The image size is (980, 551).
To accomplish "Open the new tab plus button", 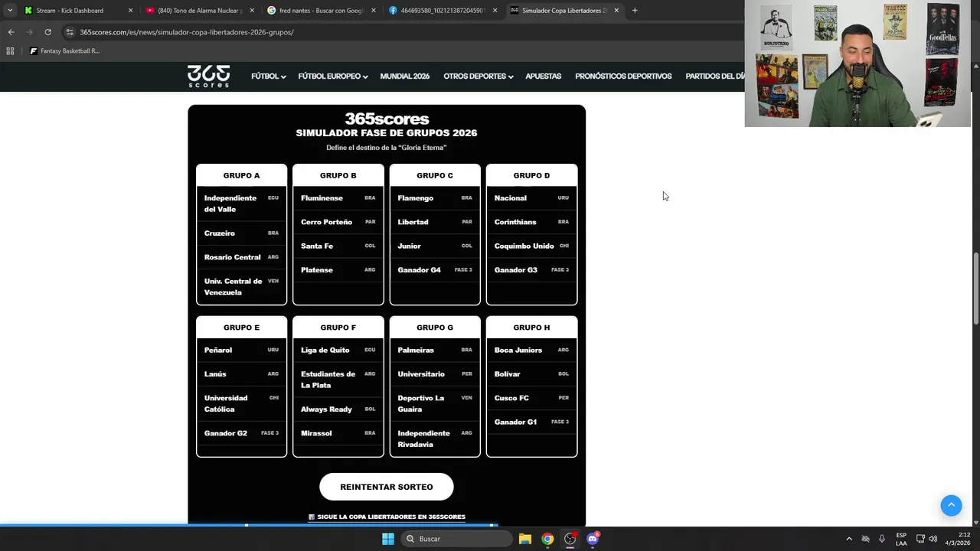I will click(x=635, y=11).
